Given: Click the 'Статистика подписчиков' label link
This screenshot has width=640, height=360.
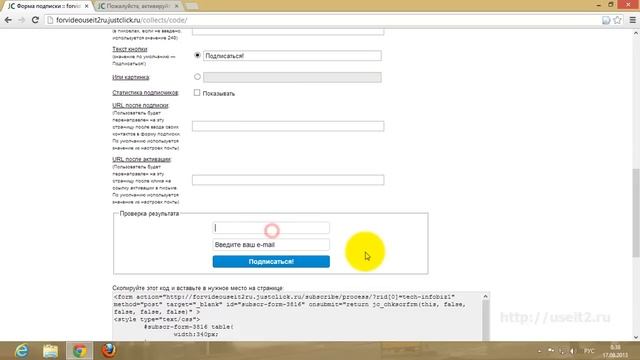Looking at the screenshot, I should point(145,93).
